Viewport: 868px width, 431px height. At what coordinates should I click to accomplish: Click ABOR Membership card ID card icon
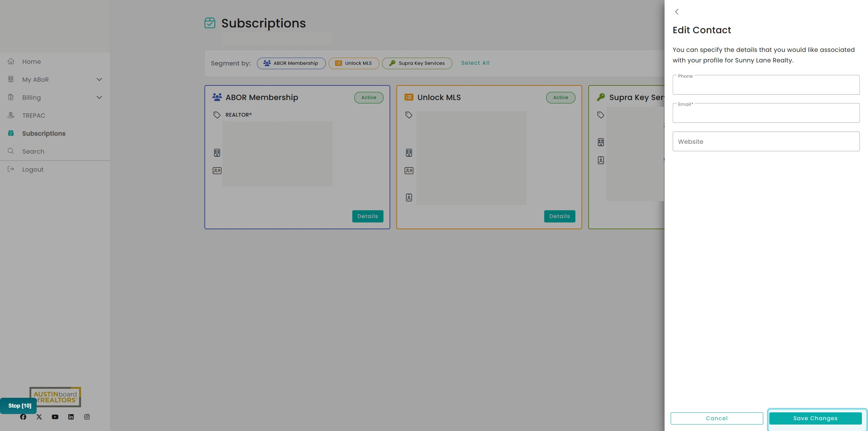click(x=217, y=171)
